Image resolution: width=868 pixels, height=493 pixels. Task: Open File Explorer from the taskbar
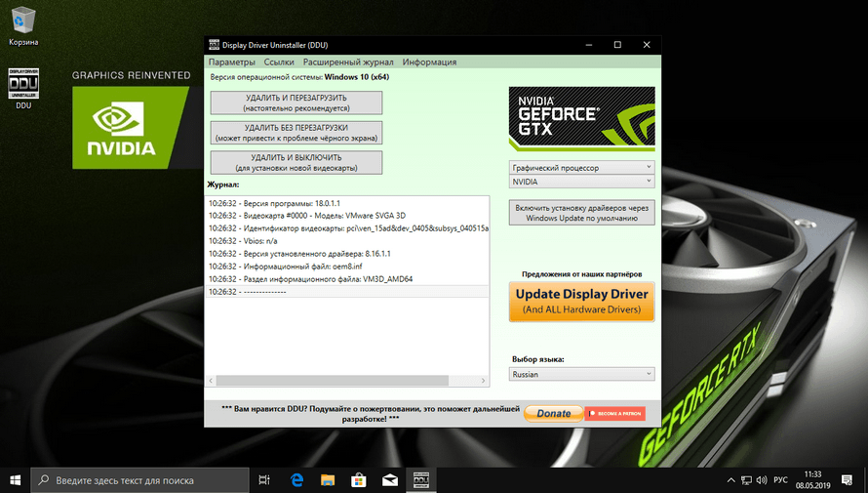[x=328, y=480]
